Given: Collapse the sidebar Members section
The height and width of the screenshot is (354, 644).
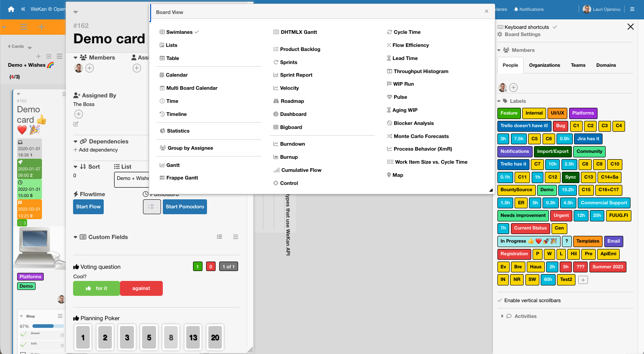Looking at the screenshot, I should point(499,50).
